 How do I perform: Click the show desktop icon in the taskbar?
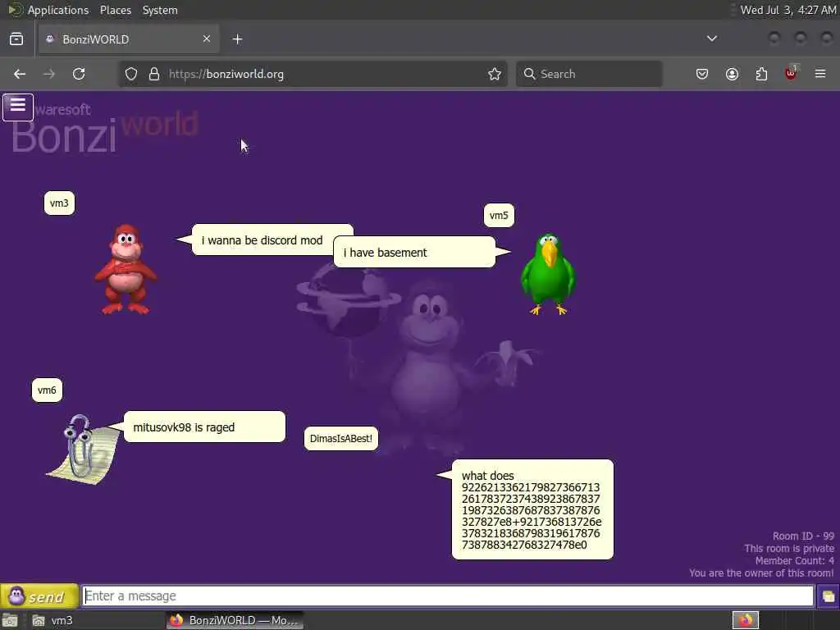[10, 620]
